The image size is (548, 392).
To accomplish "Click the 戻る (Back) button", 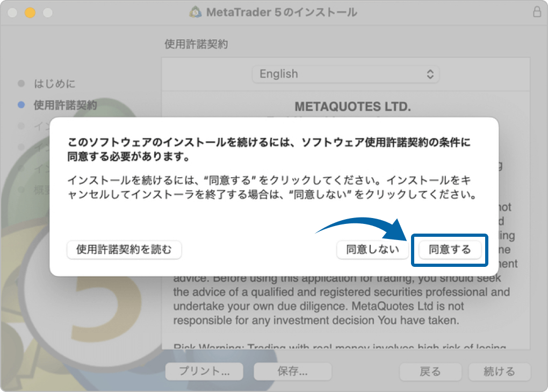I will pyautogui.click(x=430, y=372).
